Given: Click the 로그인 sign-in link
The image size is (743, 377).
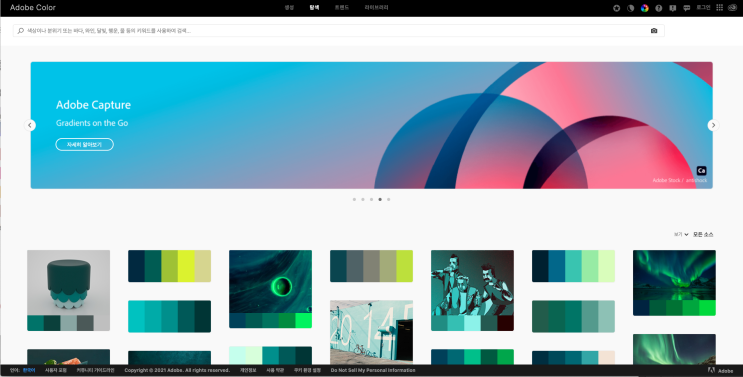Looking at the screenshot, I should (x=703, y=8).
